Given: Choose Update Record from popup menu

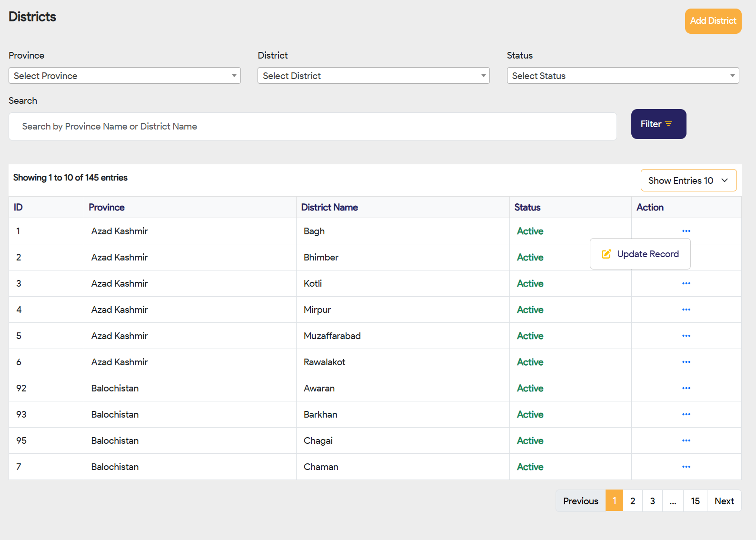Looking at the screenshot, I should click(x=640, y=254).
